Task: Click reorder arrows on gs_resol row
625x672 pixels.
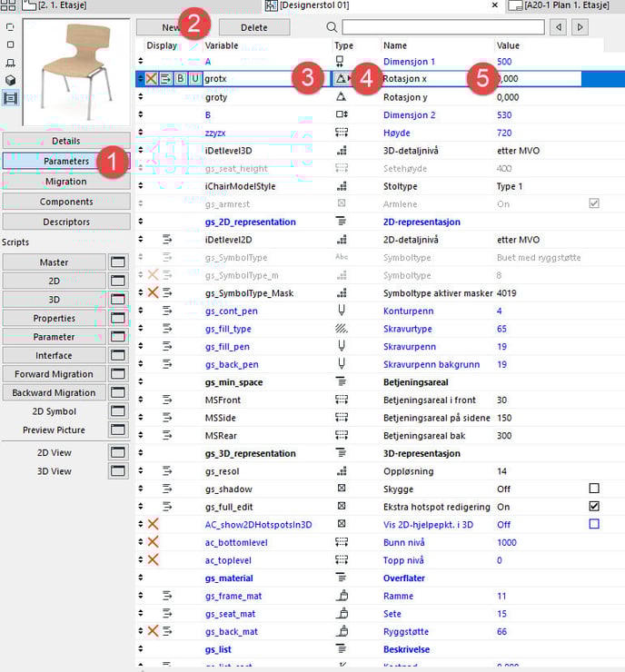Action: pyautogui.click(x=141, y=471)
